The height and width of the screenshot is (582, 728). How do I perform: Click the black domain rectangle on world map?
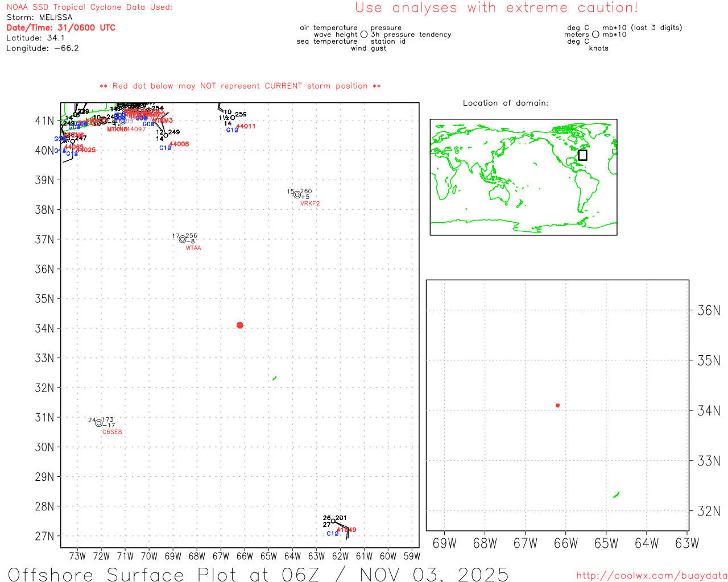582,155
